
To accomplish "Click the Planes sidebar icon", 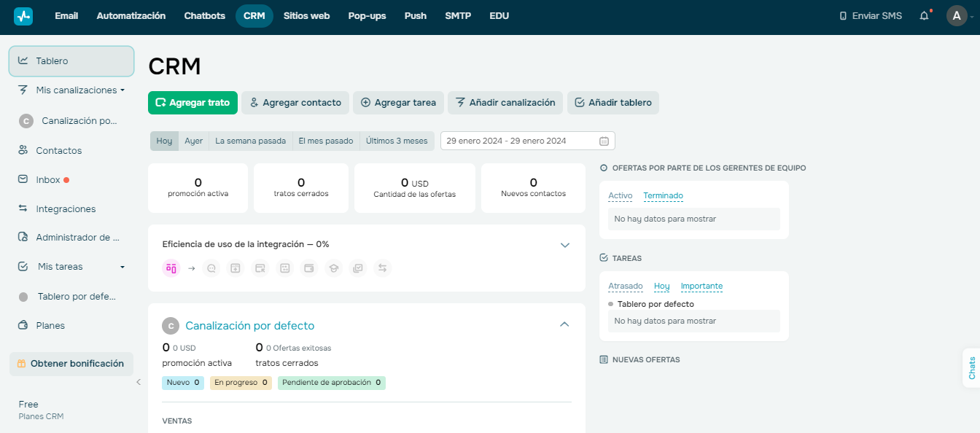I will (24, 325).
